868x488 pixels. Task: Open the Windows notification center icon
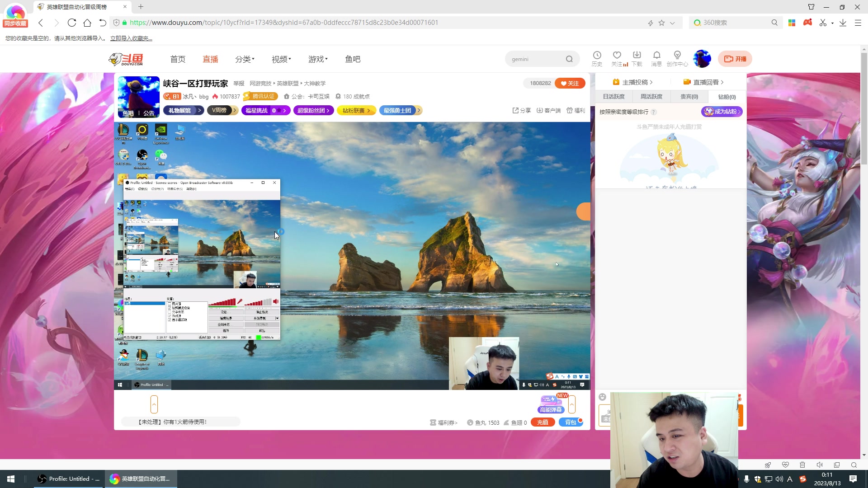tap(853, 479)
